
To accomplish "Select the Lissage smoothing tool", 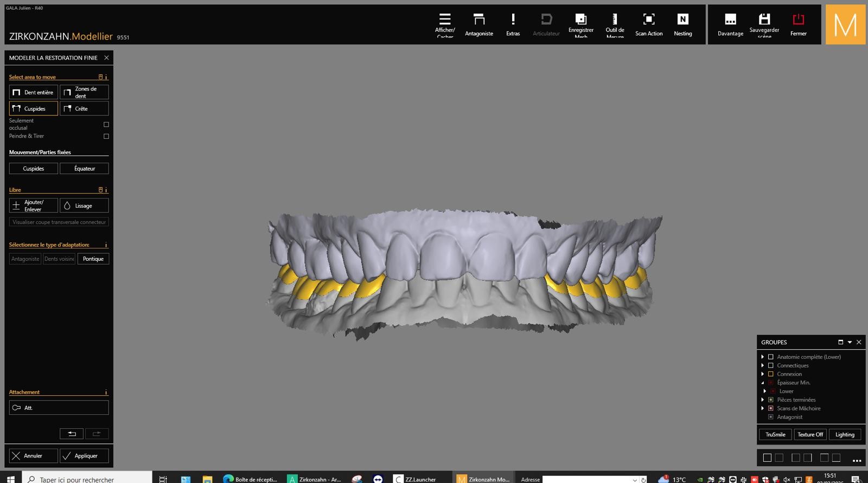I will [x=84, y=205].
